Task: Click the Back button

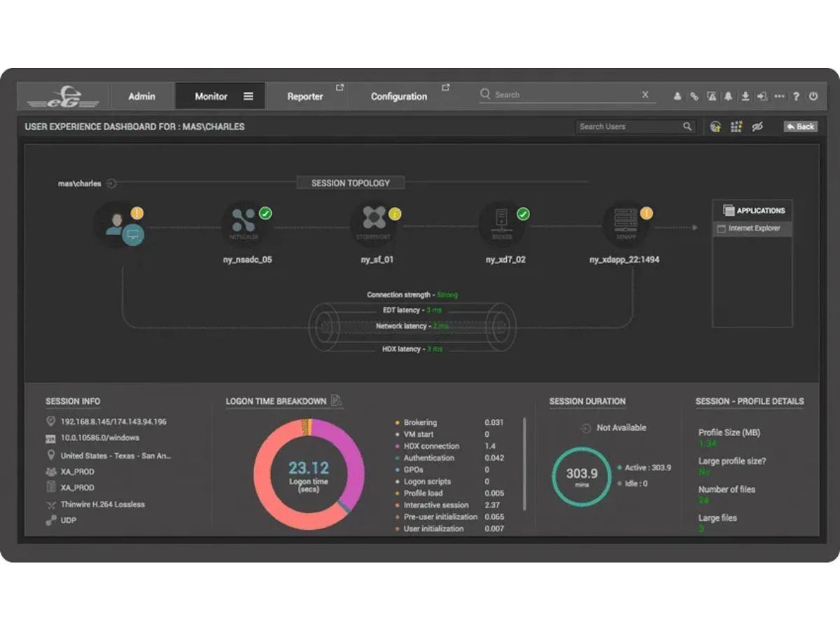Action: (x=800, y=127)
